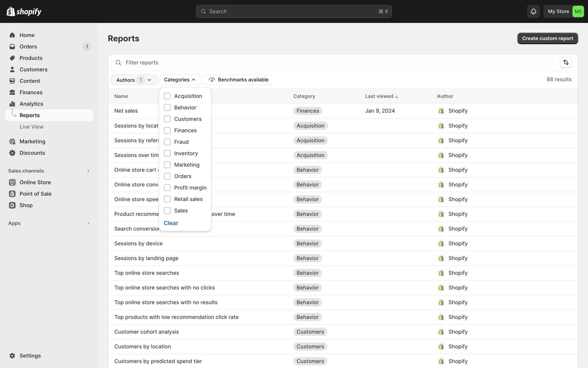Tick the Fraud category checkbox

point(167,142)
